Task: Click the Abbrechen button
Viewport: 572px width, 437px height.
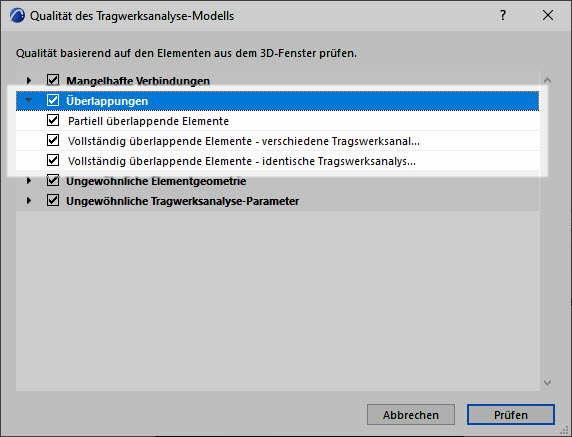Action: pyautogui.click(x=411, y=414)
